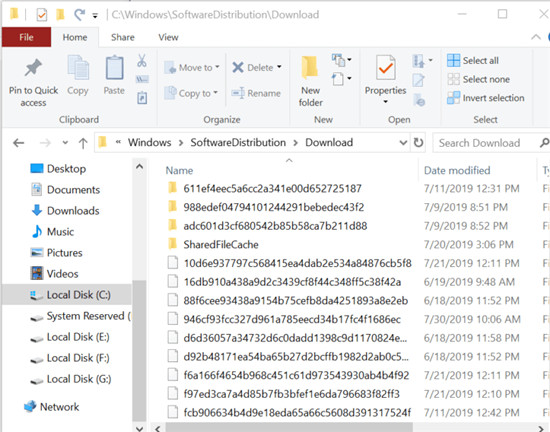Open the File menu tab
The image size is (550, 432).
[26, 37]
